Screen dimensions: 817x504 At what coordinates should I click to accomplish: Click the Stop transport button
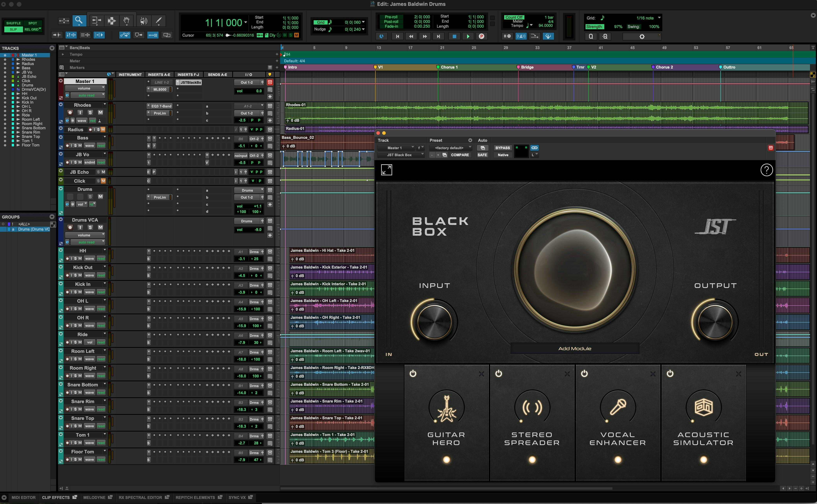pos(454,36)
